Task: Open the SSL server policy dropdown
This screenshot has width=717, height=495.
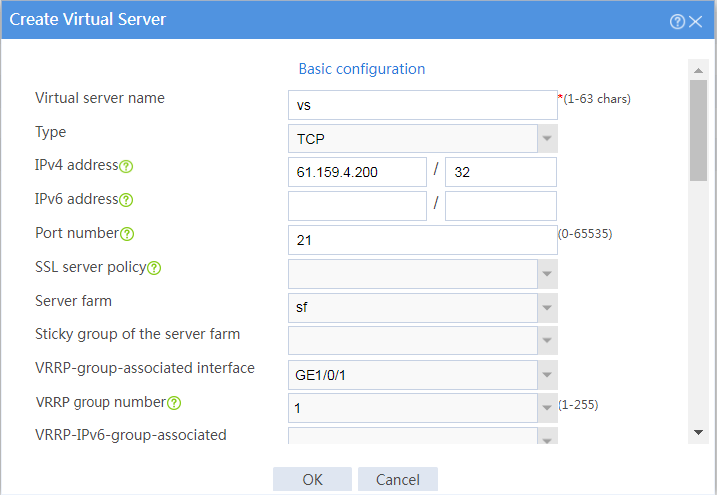Action: 547,274
